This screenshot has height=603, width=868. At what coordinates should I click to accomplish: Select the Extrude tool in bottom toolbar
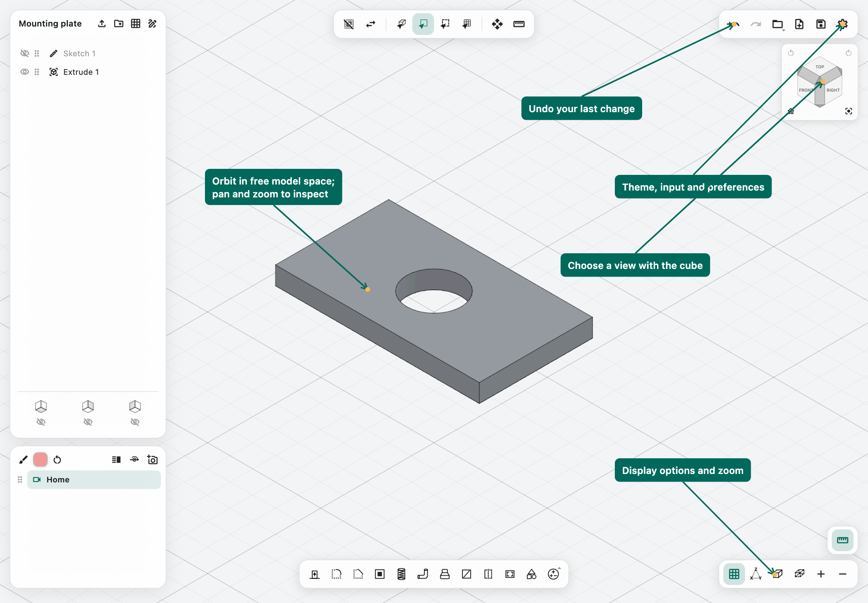point(315,574)
